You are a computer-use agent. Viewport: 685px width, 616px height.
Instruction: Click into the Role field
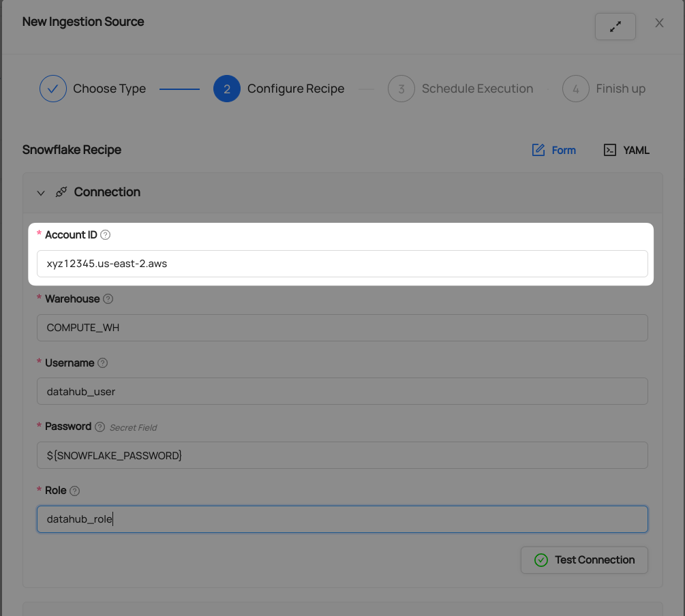pyautogui.click(x=342, y=519)
